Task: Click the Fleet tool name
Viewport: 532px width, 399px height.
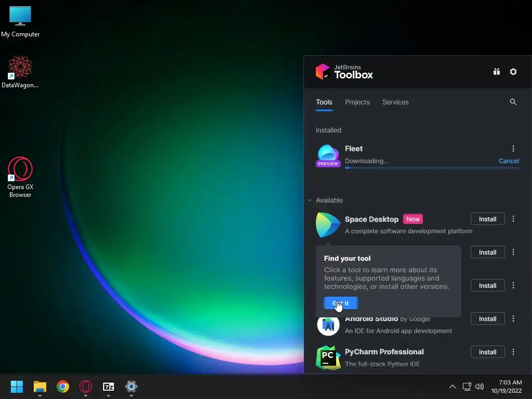Action: 353,149
